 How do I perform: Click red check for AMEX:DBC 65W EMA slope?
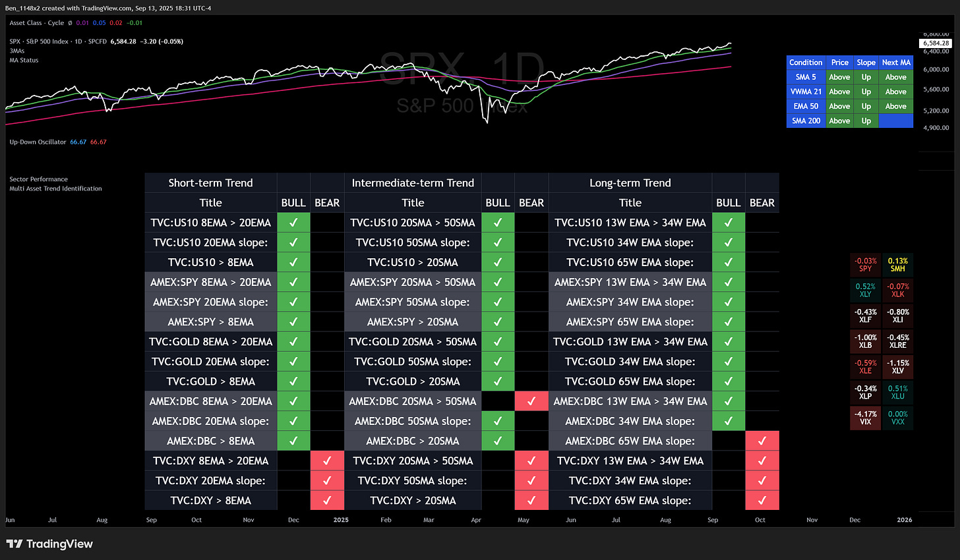click(x=762, y=441)
